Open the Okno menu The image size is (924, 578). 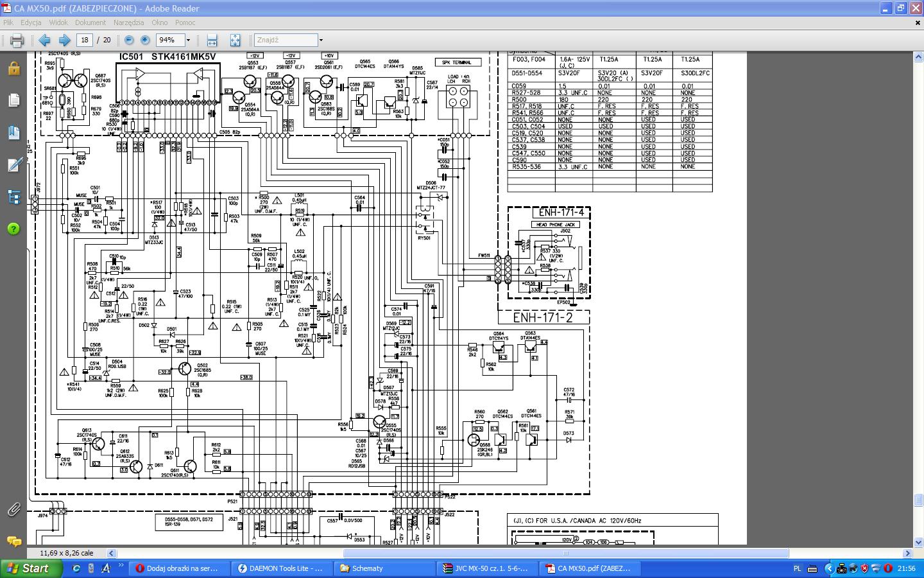click(x=159, y=22)
